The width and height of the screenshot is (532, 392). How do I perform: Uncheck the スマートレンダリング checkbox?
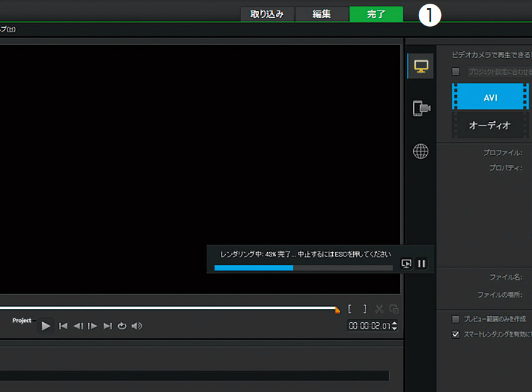[x=456, y=334]
